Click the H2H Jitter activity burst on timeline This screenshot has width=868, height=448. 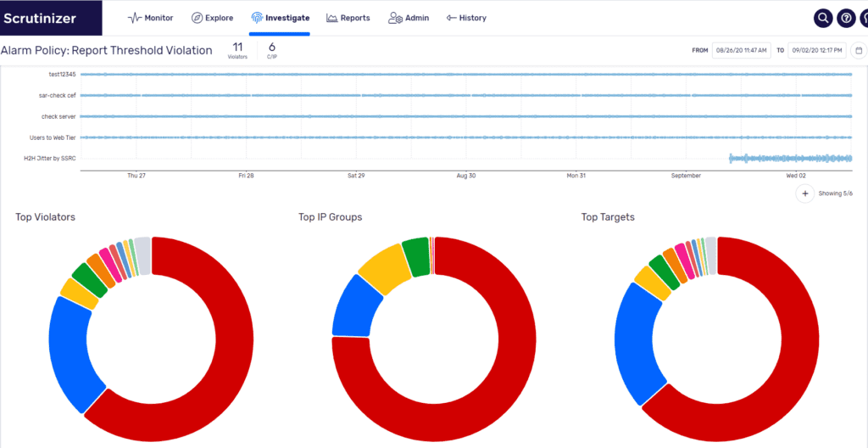791,159
